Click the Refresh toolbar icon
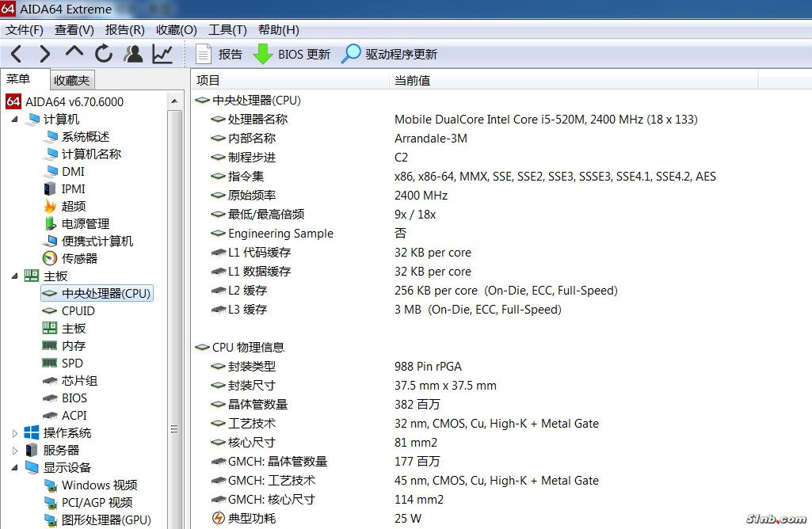Screen dimensions: 812x529 [104, 54]
